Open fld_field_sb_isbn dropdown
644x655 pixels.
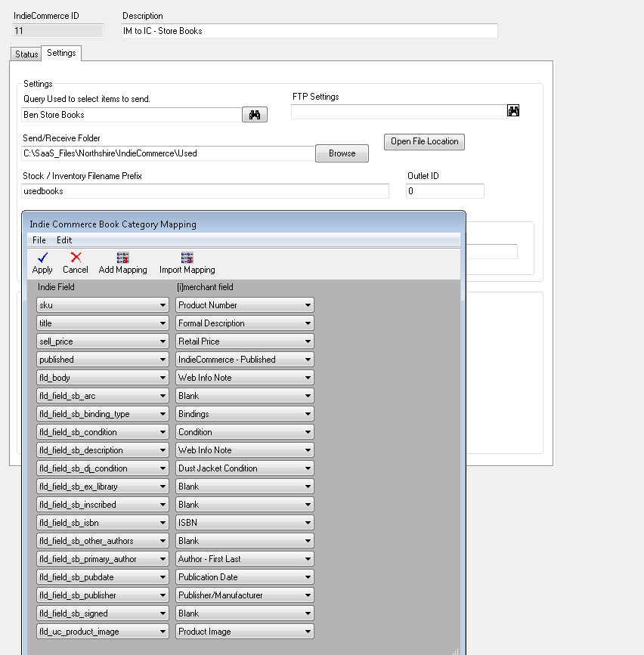point(102,523)
